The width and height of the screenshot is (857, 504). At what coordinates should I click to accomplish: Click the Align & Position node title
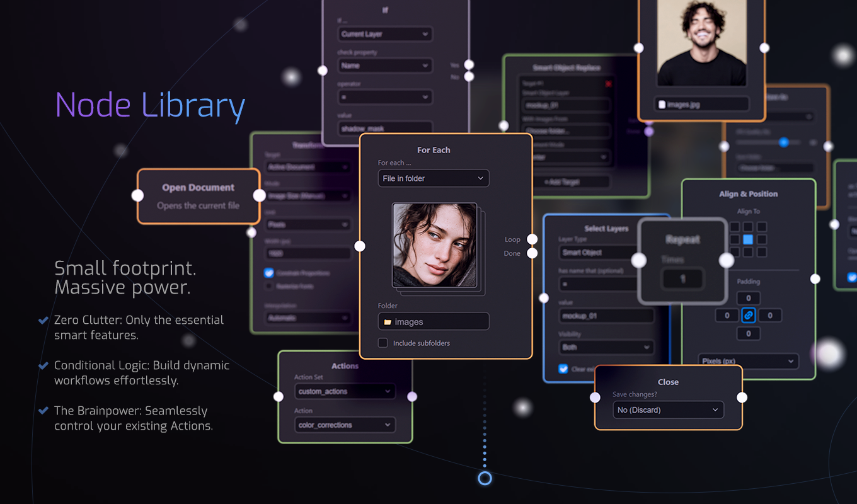click(749, 194)
